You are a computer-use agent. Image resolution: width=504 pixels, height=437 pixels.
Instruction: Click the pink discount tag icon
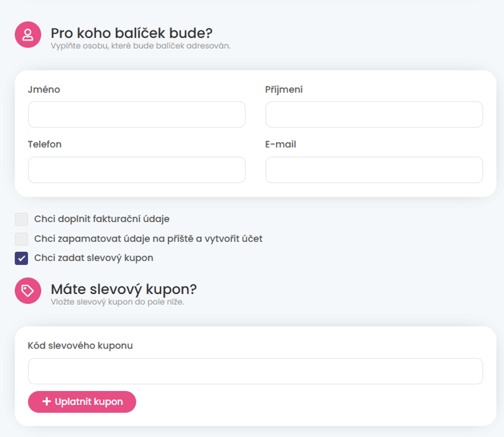pyautogui.click(x=28, y=291)
